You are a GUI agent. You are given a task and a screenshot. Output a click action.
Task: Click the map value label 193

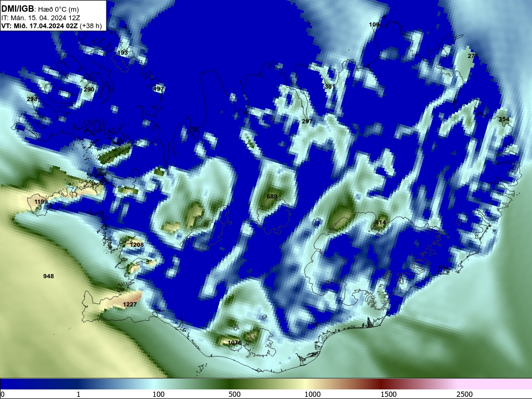(122, 53)
